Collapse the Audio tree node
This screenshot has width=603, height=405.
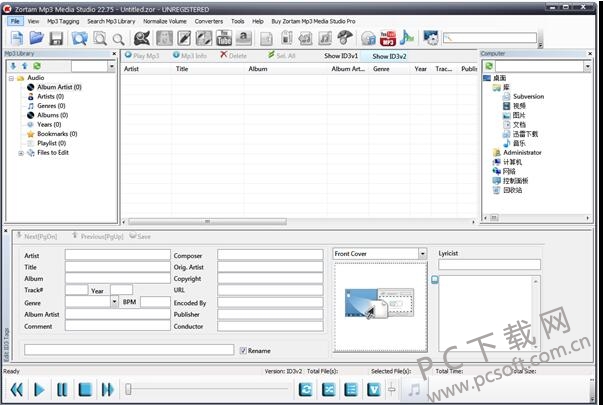click(12, 78)
